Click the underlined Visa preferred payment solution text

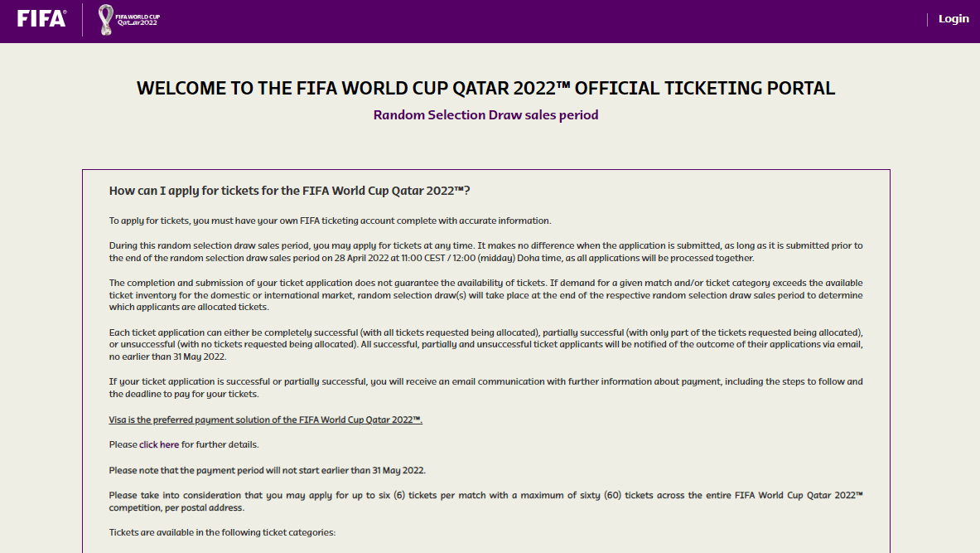(266, 420)
